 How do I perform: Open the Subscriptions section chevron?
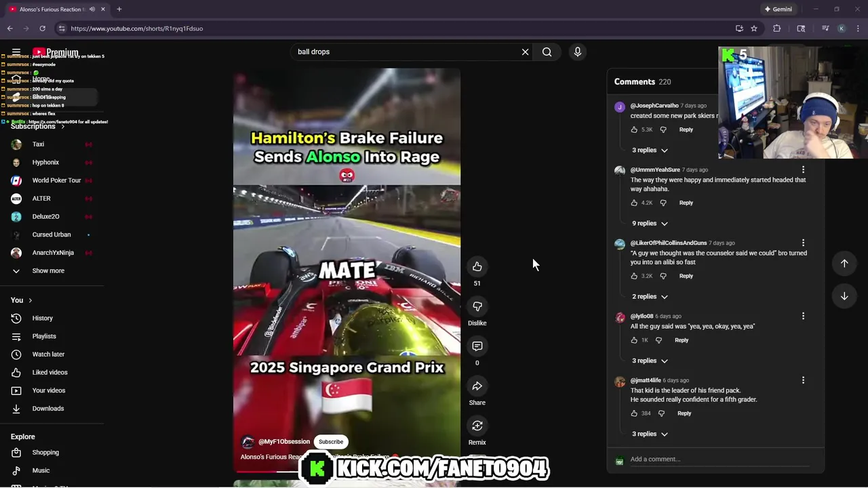coord(63,127)
